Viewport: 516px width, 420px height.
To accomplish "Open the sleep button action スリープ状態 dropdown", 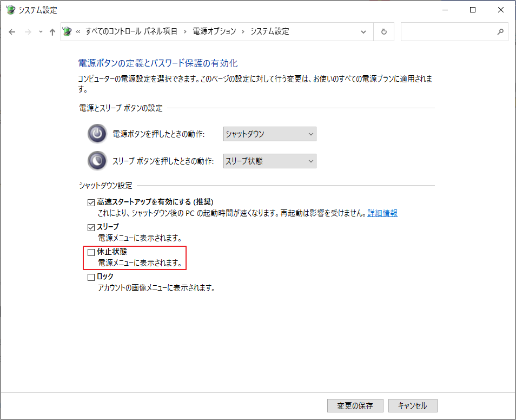I will (x=269, y=161).
